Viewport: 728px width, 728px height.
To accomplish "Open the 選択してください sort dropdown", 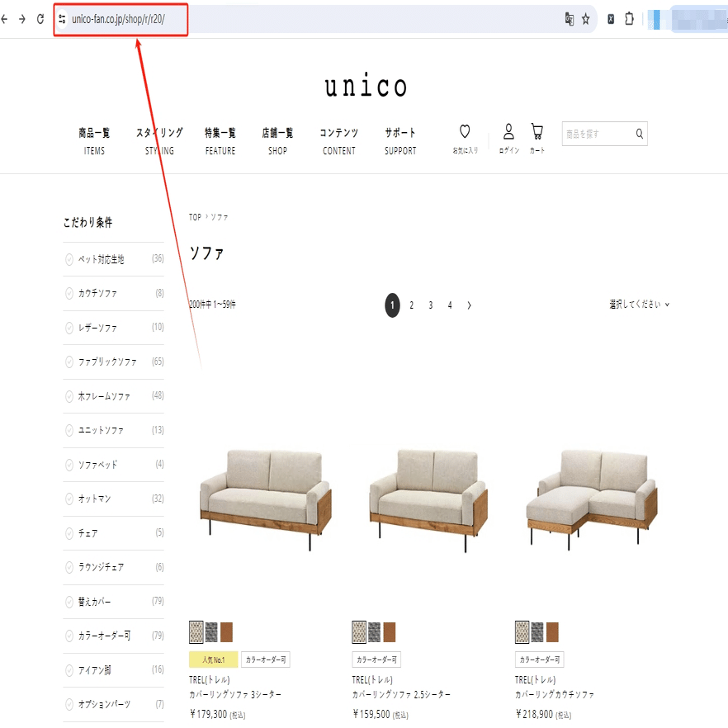I will coord(640,305).
